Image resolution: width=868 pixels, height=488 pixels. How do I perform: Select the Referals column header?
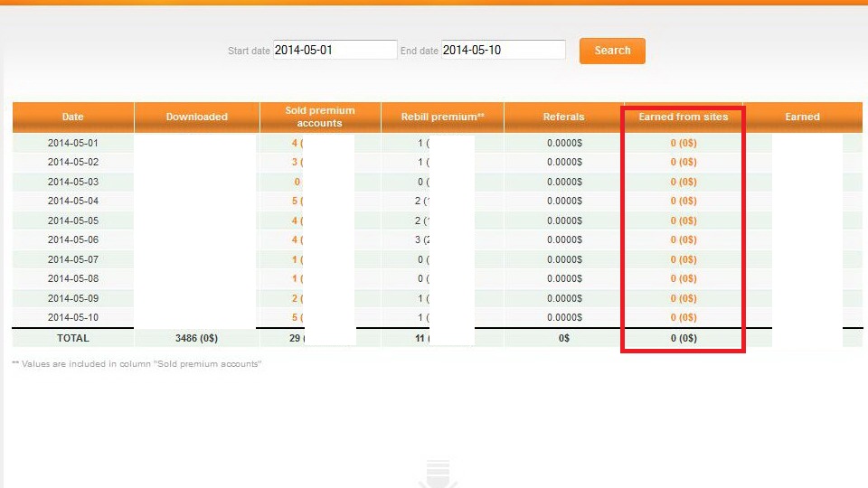(563, 117)
